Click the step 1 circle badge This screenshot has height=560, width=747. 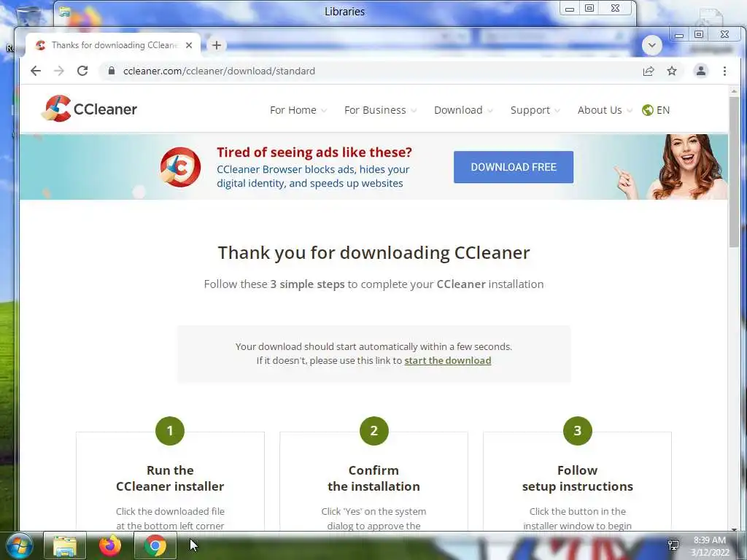170,431
